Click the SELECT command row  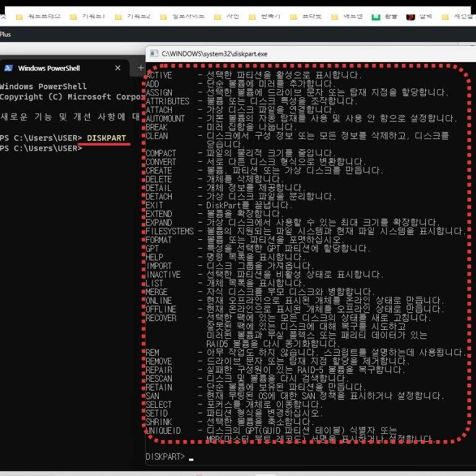pyautogui.click(x=234, y=404)
